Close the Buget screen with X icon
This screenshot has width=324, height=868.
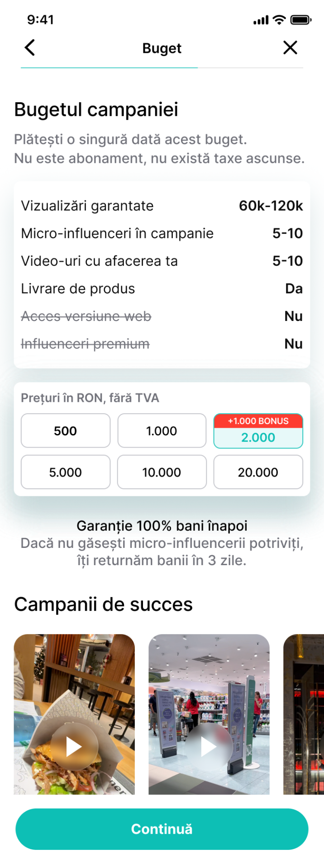(x=290, y=47)
